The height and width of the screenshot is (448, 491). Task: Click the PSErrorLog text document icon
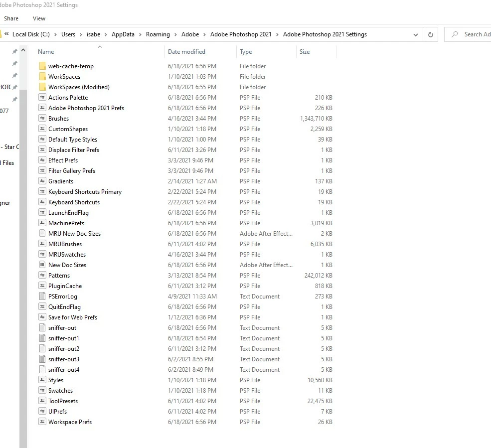click(x=42, y=296)
